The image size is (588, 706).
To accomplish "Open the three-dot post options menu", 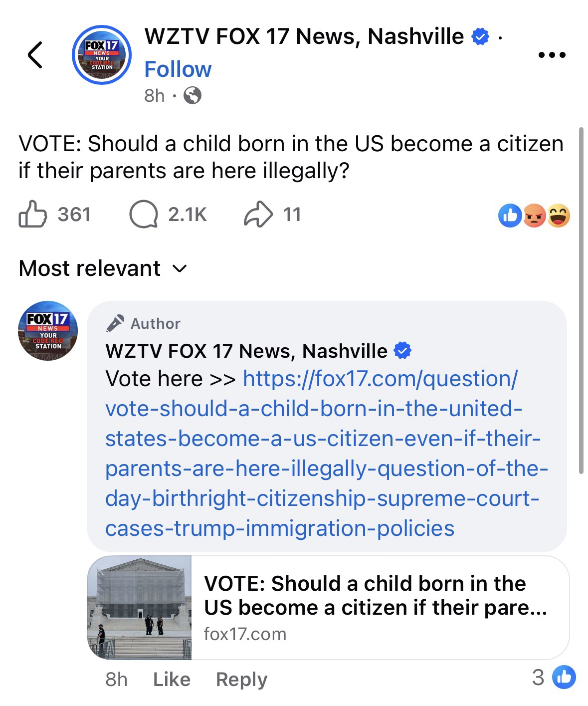I will [x=552, y=55].
